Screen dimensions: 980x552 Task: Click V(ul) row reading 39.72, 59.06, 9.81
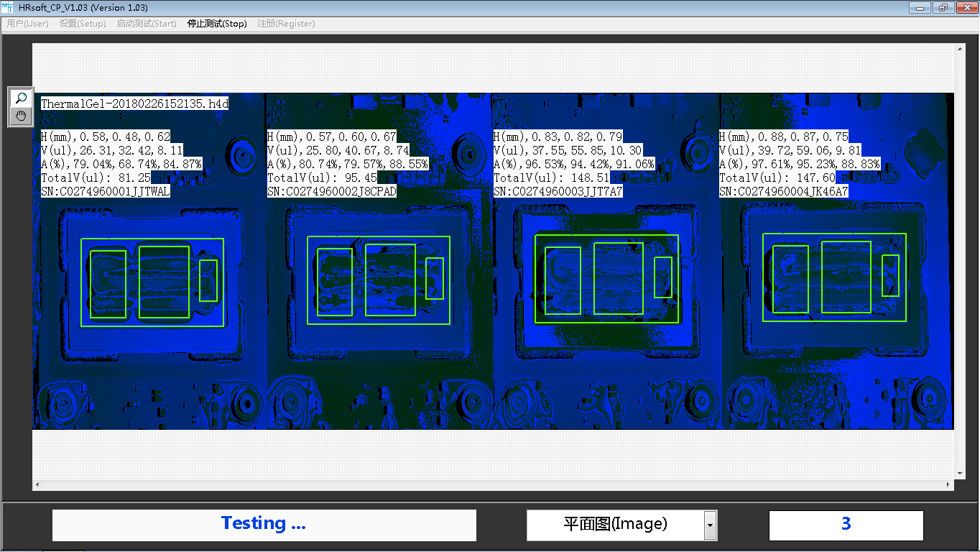(790, 150)
